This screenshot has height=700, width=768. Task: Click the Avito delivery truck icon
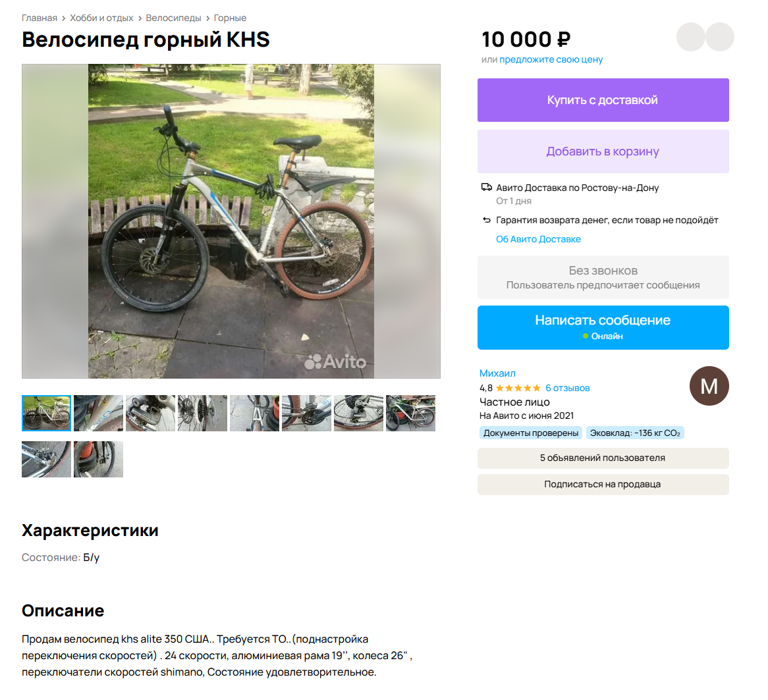pos(486,187)
